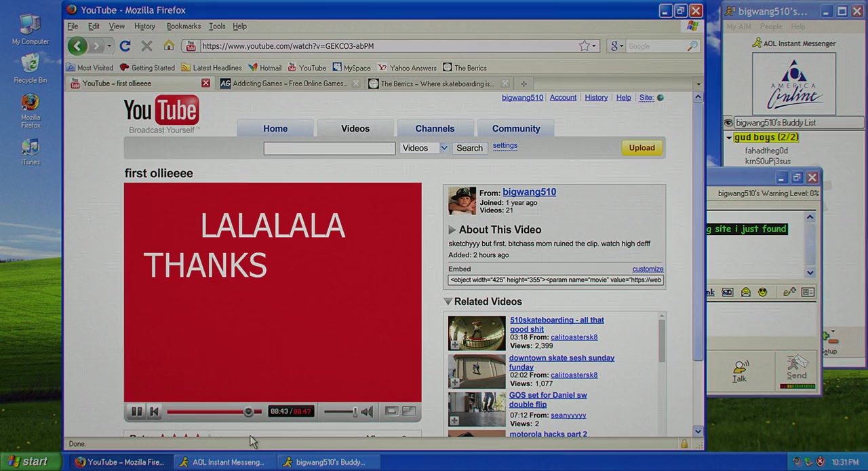
Task: Open the Site language selector
Action: click(x=651, y=98)
